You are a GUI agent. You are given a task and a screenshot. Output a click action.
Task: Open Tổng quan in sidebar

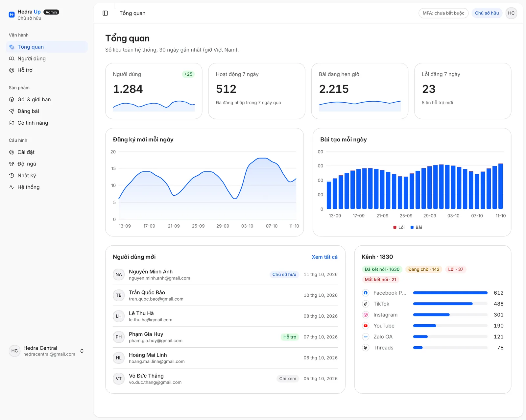[x=47, y=47]
